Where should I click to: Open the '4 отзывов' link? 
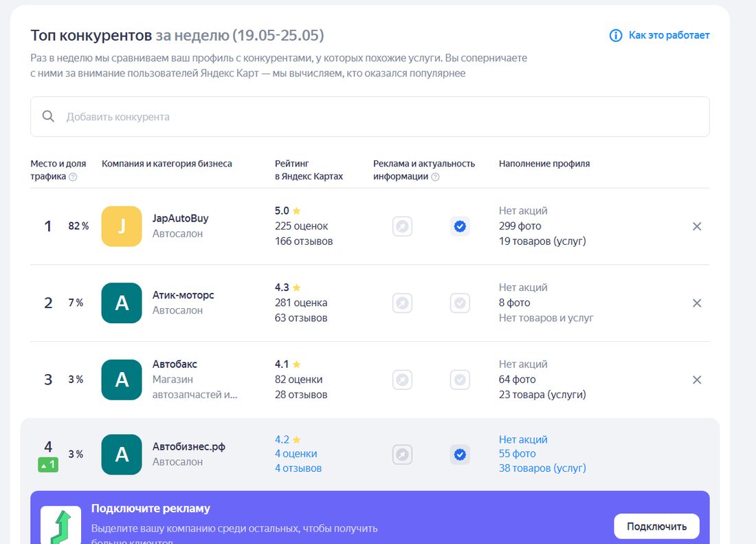298,468
